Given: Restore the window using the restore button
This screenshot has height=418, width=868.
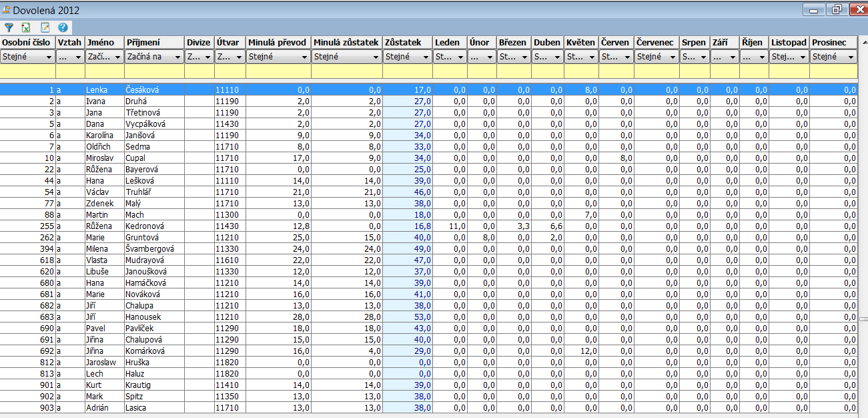Looking at the screenshot, I should [835, 9].
